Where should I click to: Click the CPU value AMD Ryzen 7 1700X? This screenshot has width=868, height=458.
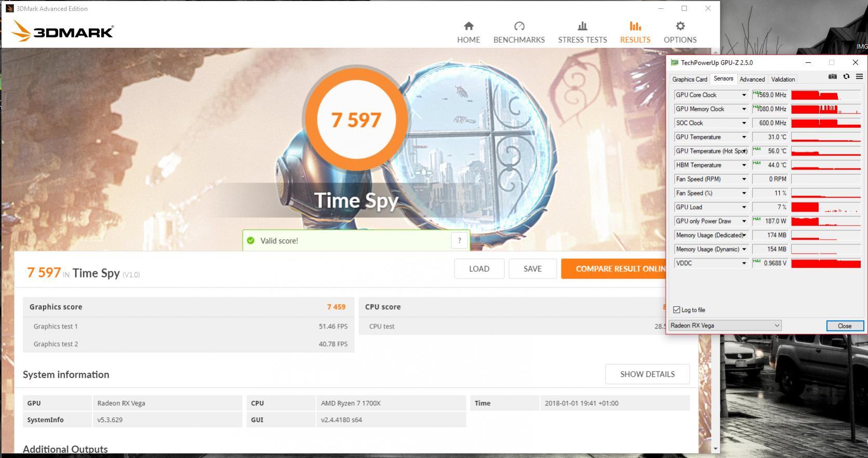(x=351, y=403)
